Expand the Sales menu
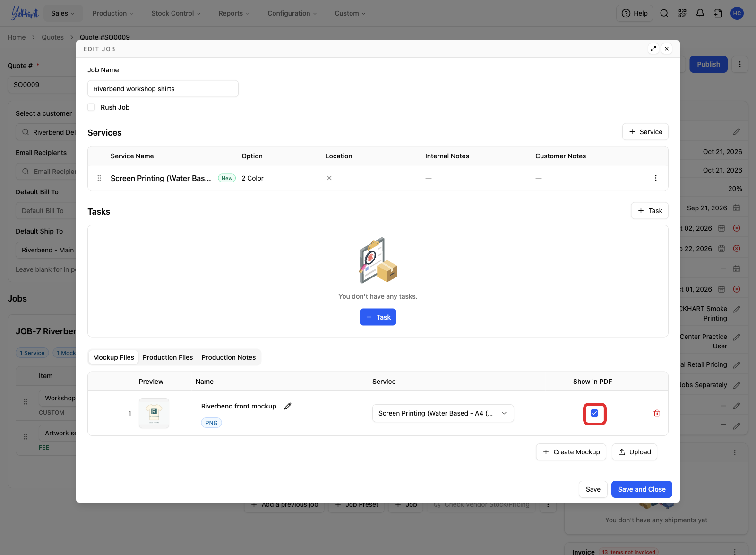Screen dimensions: 756x555 63,13
